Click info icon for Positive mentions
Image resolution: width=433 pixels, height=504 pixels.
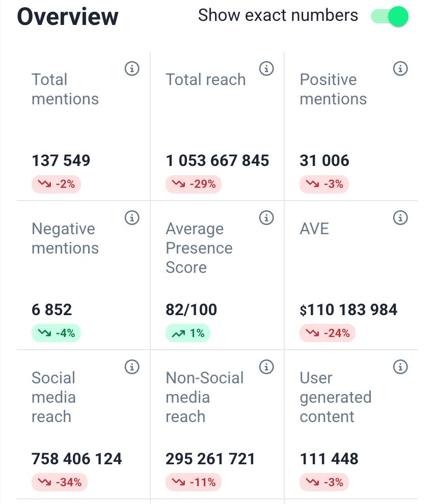pos(400,68)
